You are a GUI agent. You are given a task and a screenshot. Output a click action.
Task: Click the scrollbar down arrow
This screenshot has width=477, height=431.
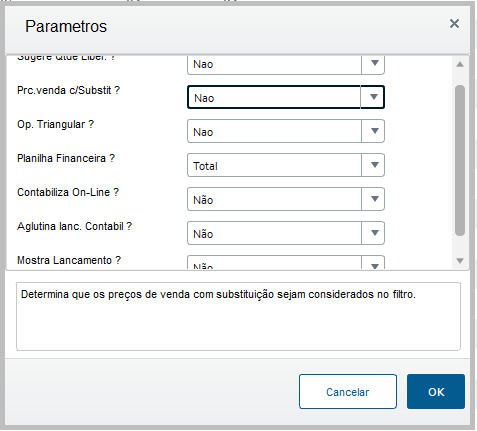pyautogui.click(x=460, y=261)
